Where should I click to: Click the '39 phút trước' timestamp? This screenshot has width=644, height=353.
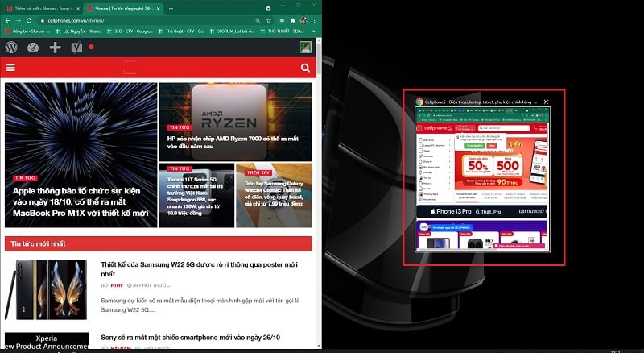(151, 285)
